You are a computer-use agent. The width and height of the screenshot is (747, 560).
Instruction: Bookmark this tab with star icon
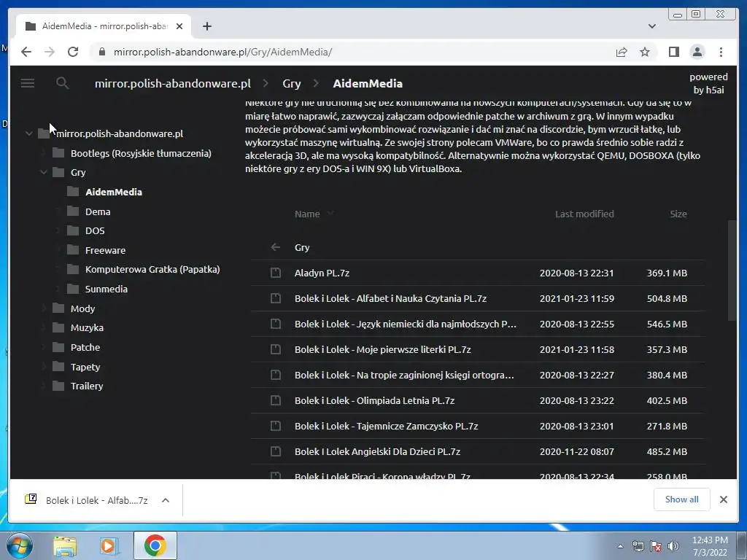point(645,52)
